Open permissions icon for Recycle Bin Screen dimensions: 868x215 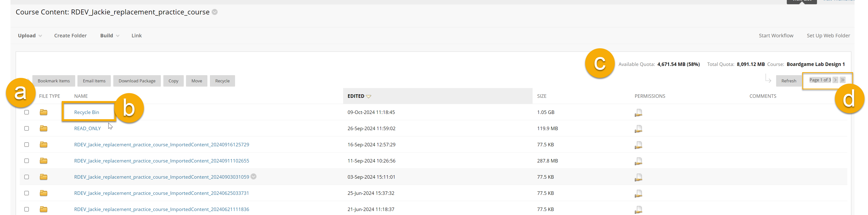(x=638, y=112)
